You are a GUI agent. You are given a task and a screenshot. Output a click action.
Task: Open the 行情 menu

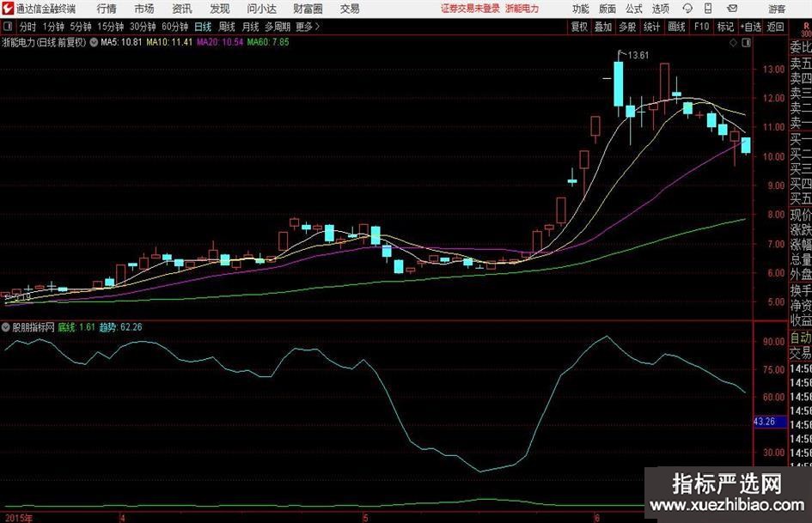[107, 9]
